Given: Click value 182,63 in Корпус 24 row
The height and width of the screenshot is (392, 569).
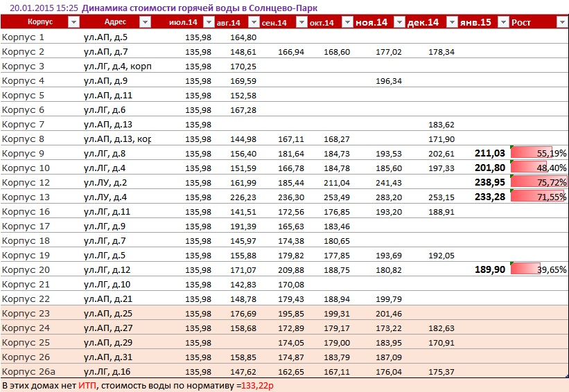Looking at the screenshot, I should [441, 328].
